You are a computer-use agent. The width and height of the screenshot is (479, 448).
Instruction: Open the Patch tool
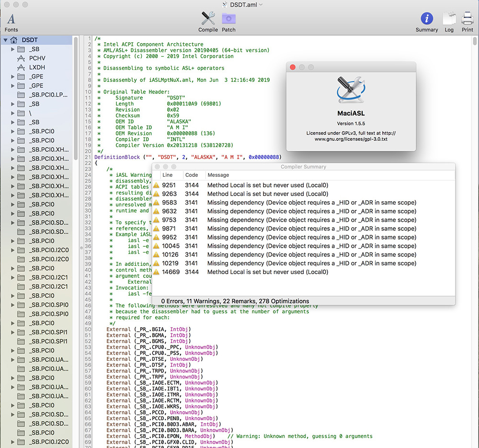[x=228, y=22]
